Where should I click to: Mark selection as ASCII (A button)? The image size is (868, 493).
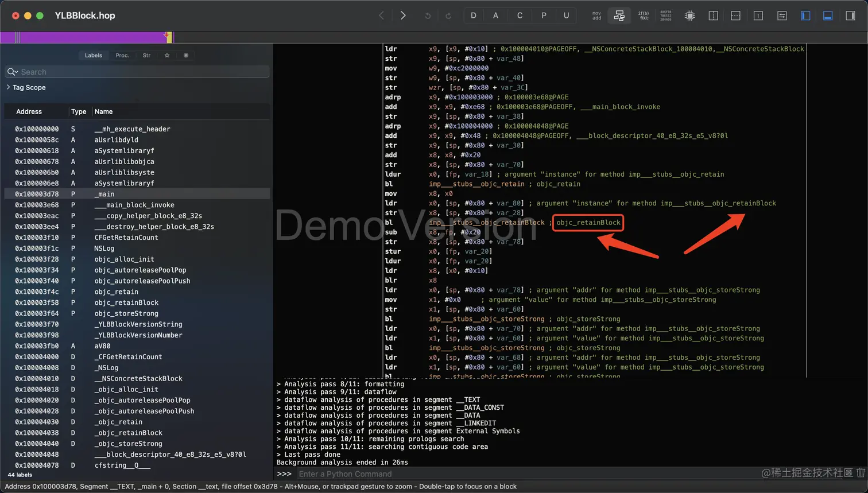[495, 15]
